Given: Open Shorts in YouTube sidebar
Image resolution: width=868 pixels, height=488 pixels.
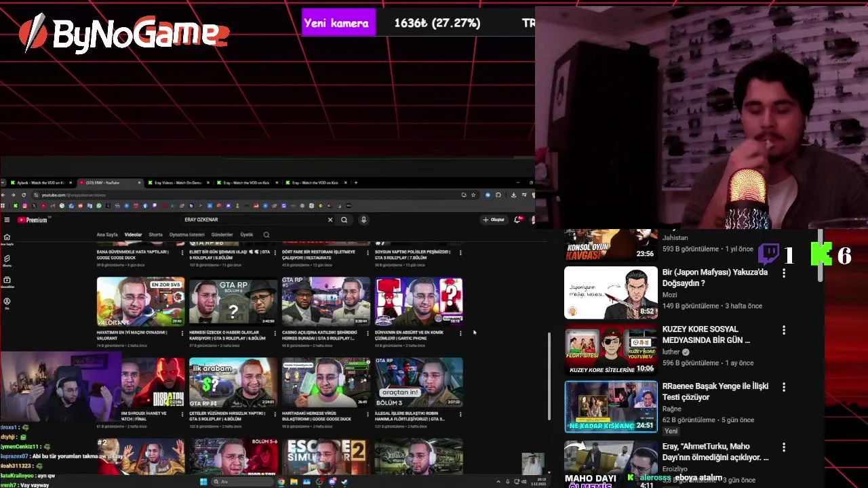Looking at the screenshot, I should coord(7,261).
